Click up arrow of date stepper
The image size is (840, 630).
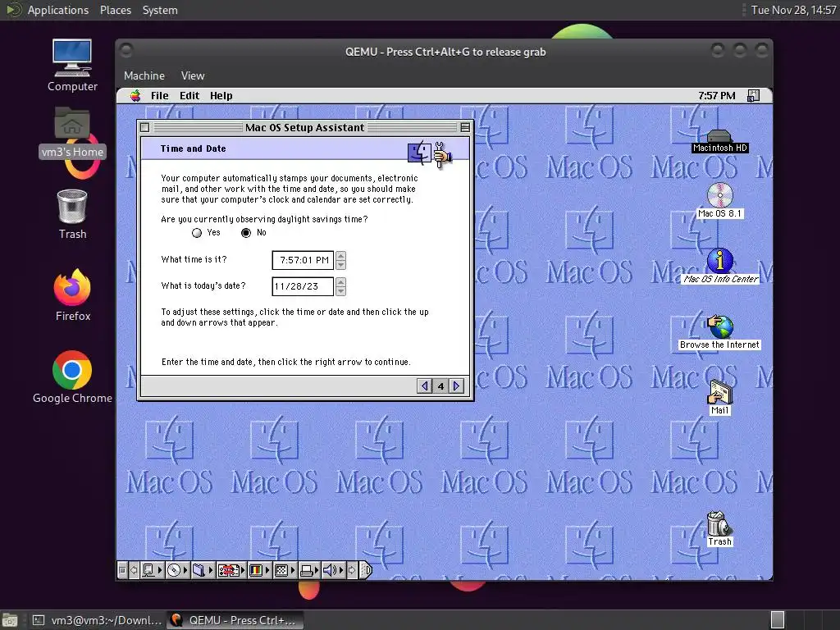coord(340,282)
